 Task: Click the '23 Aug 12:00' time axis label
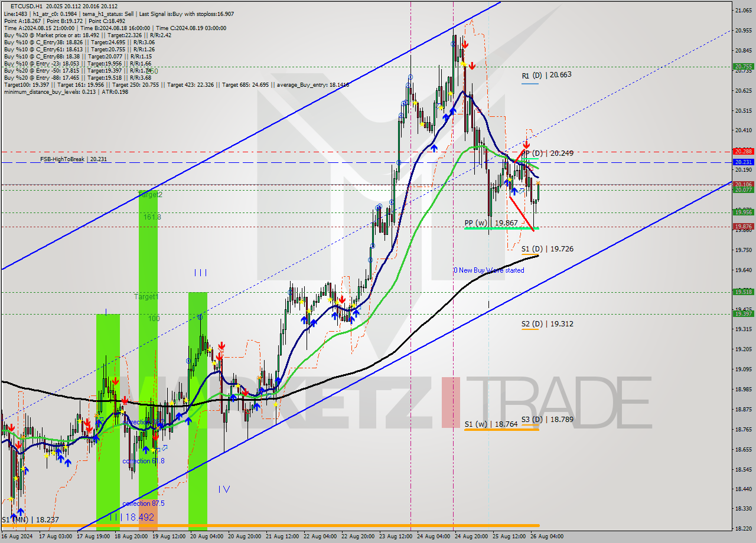pos(395,537)
